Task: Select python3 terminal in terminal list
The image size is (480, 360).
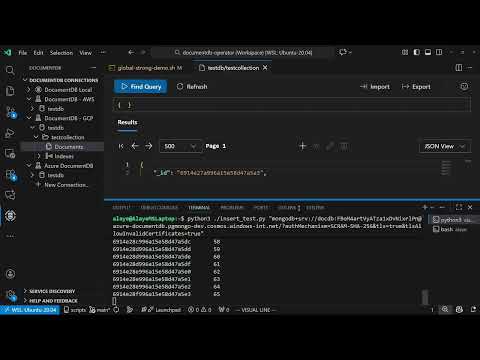Action: click(453, 220)
